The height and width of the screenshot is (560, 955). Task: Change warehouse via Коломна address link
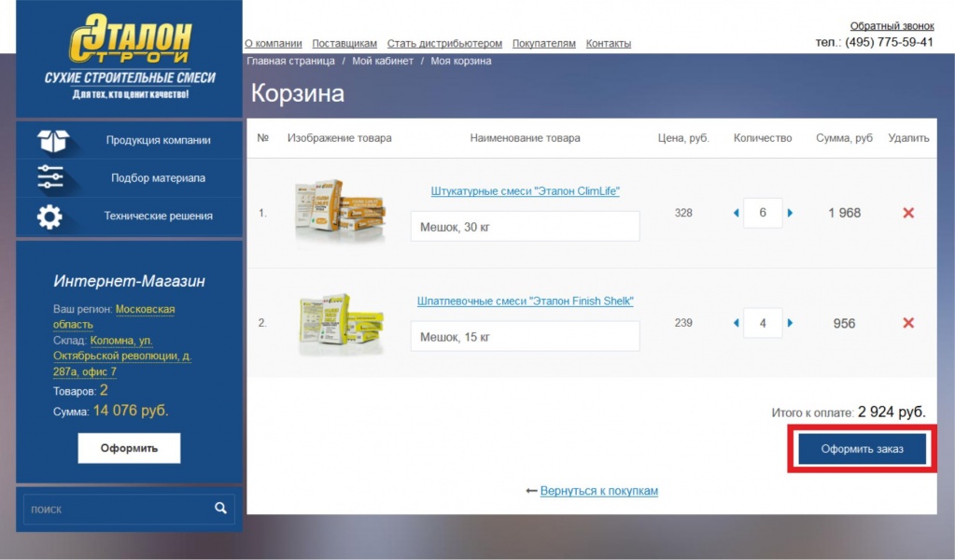(121, 357)
